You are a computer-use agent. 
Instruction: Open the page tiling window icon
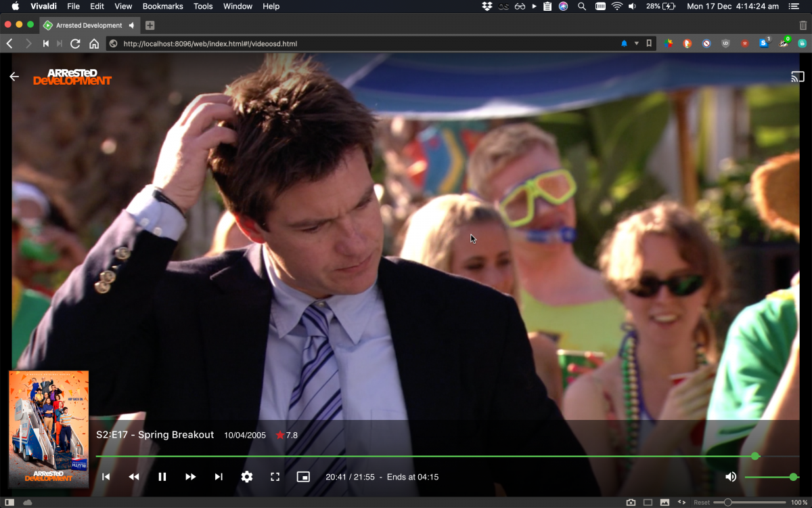[648, 503]
